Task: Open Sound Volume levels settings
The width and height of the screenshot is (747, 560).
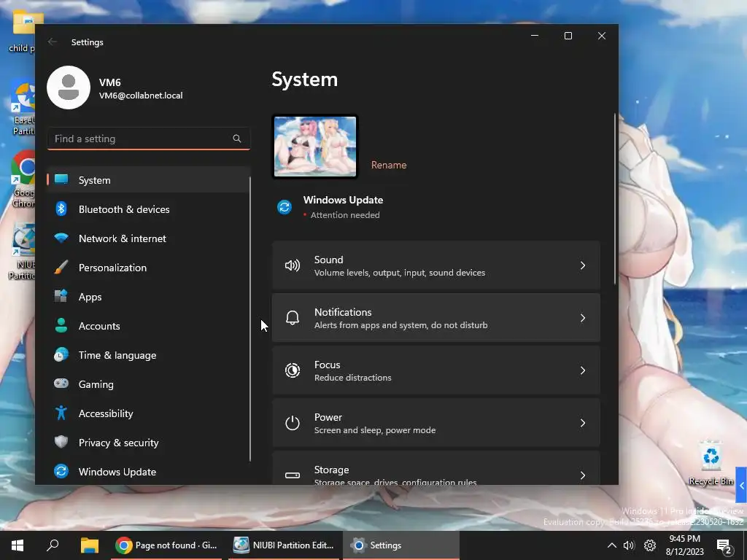Action: tap(436, 265)
